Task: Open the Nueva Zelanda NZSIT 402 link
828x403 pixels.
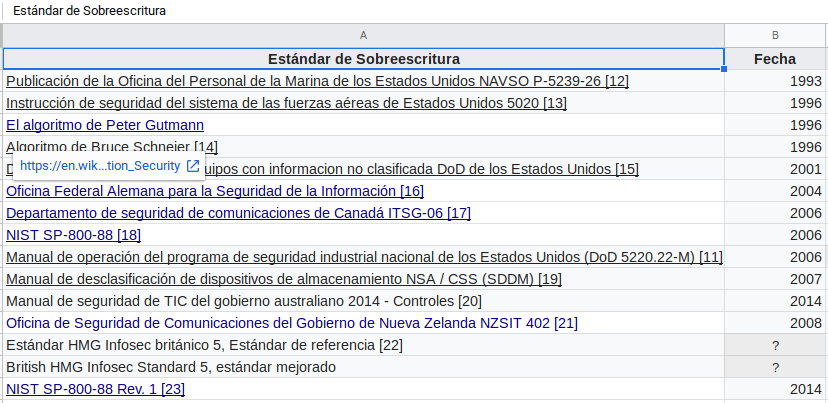Action: click(x=292, y=323)
